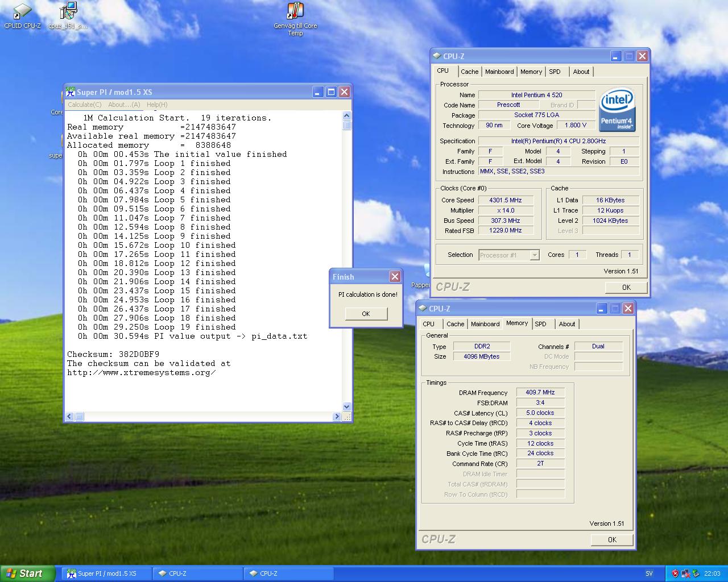Select Mainboard tab in lower CPU-Z window
728x582 pixels.
485,324
